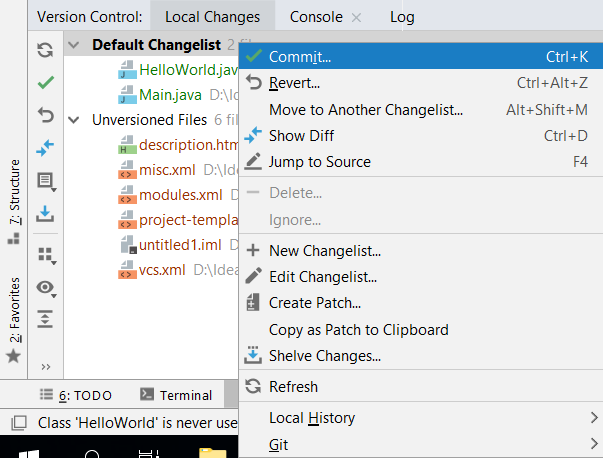Choose Commit... from the context menu

coord(300,57)
